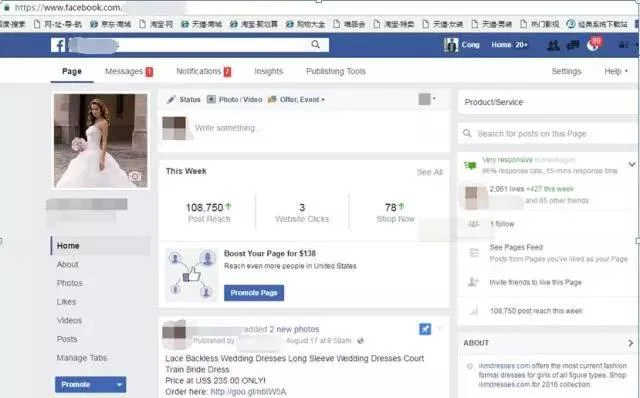The height and width of the screenshot is (398, 640).
Task: Open the Publishing Tools tab
Action: pos(336,71)
